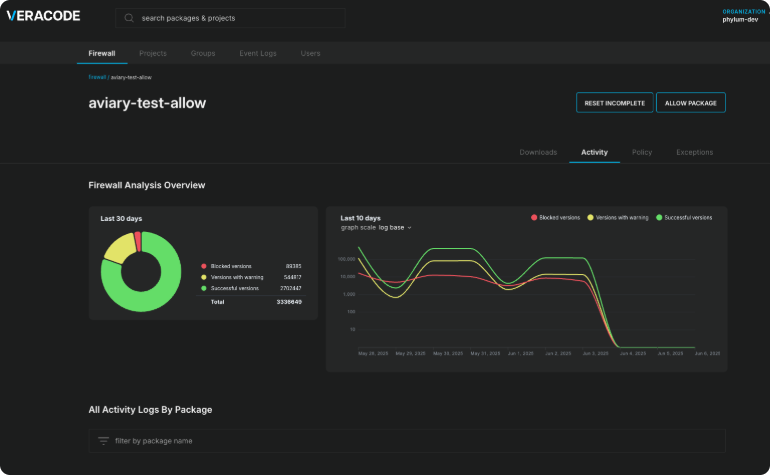The image size is (770, 475).
Task: Click the filter icon in package filter
Action: 103,440
